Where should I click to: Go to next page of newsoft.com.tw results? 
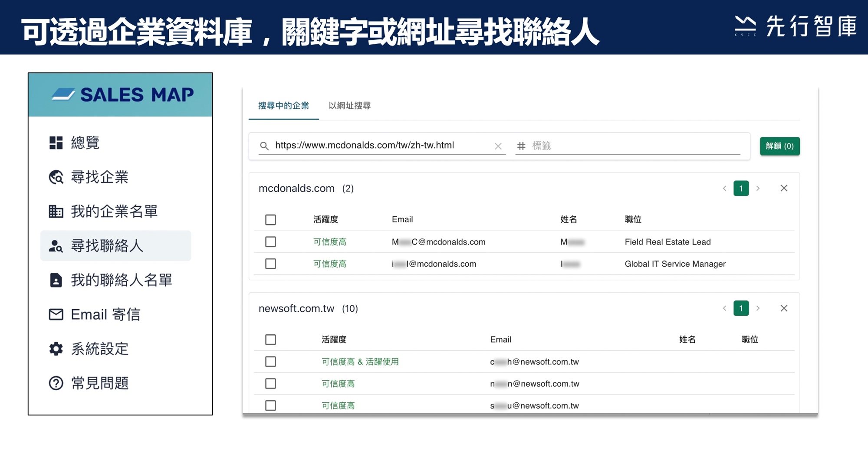point(758,308)
